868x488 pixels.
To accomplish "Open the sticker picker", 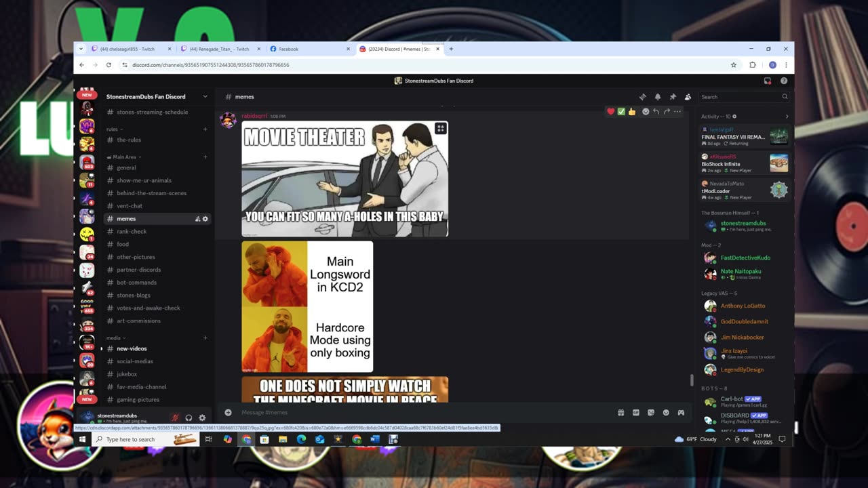I will [x=651, y=412].
